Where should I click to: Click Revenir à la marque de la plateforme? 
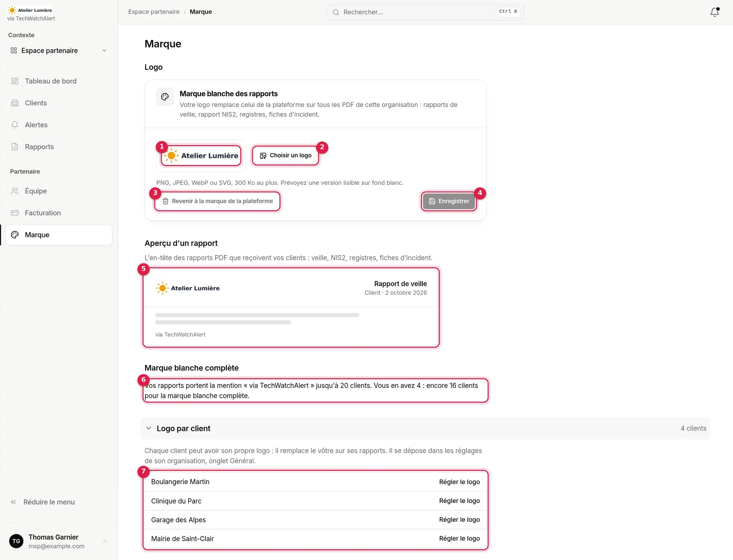click(x=217, y=201)
